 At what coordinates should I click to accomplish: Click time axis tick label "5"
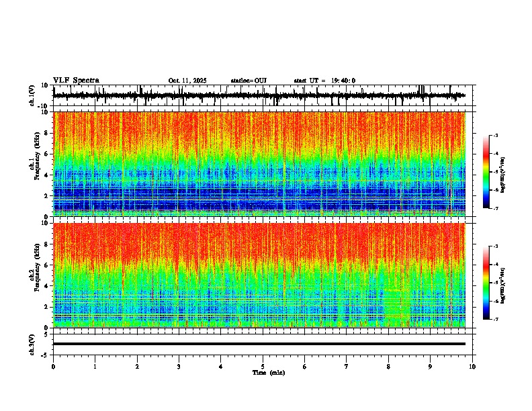pos(263,367)
